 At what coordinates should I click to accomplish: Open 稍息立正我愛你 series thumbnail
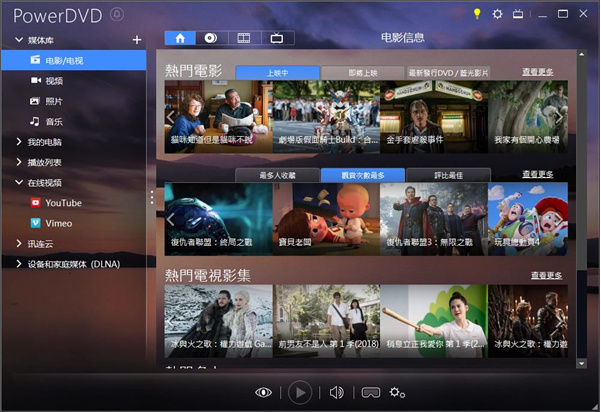tap(434, 321)
